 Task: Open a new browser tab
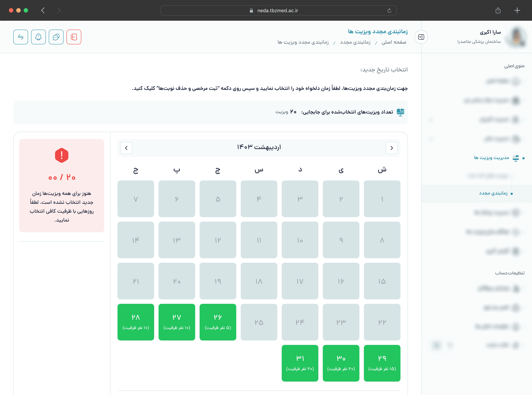[517, 10]
